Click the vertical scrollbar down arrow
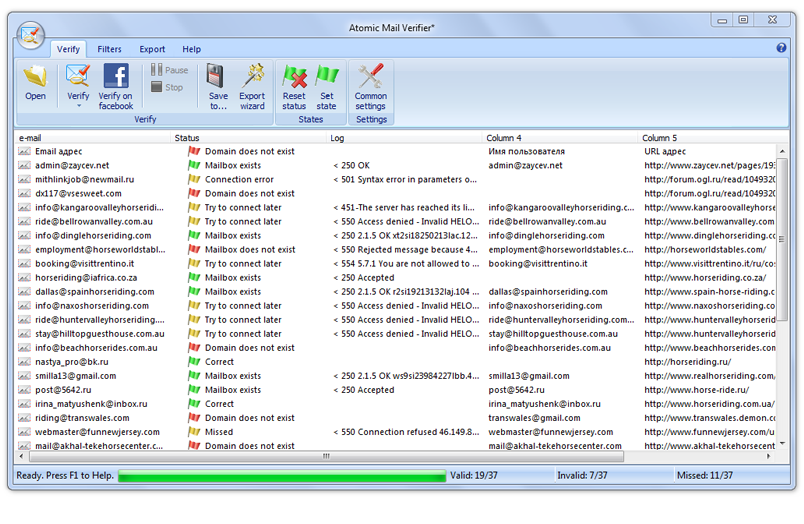Image resolution: width=804 pixels, height=524 pixels. (782, 443)
